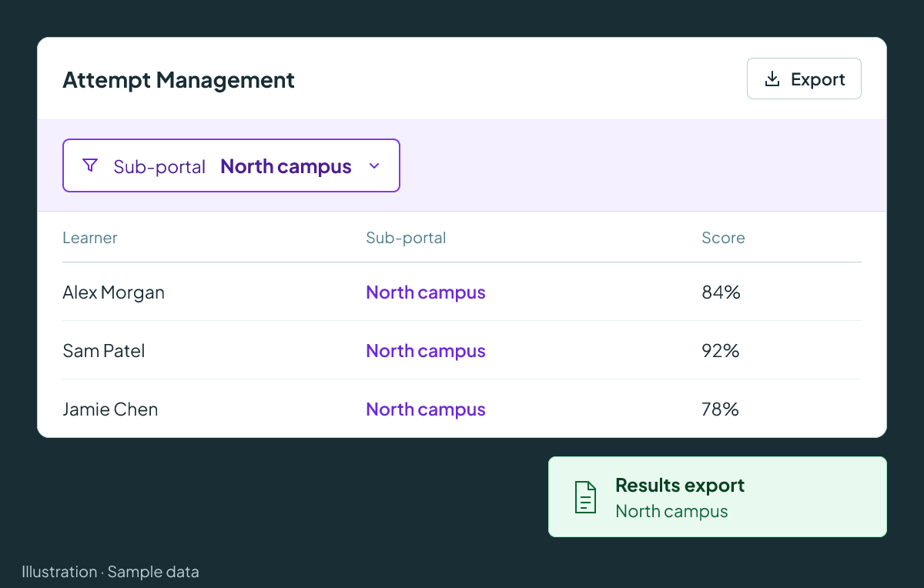The width and height of the screenshot is (924, 588).
Task: Open the North campus link in Sam Patel's row
Action: coord(426,351)
